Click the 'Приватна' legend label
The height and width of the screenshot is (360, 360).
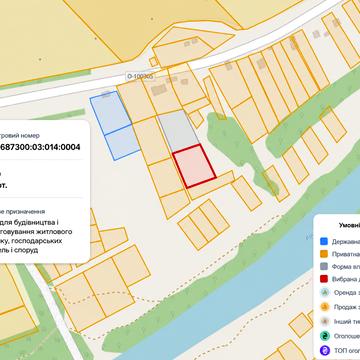pos(346,254)
